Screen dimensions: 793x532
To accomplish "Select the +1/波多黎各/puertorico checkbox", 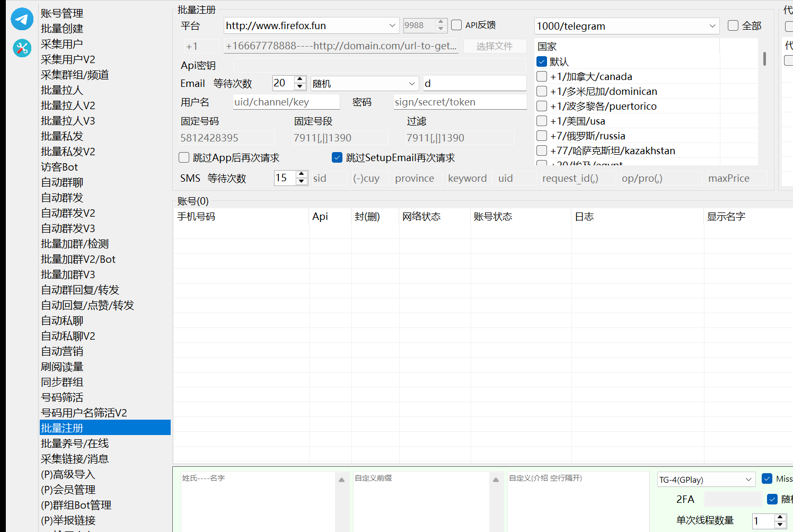I will click(542, 106).
